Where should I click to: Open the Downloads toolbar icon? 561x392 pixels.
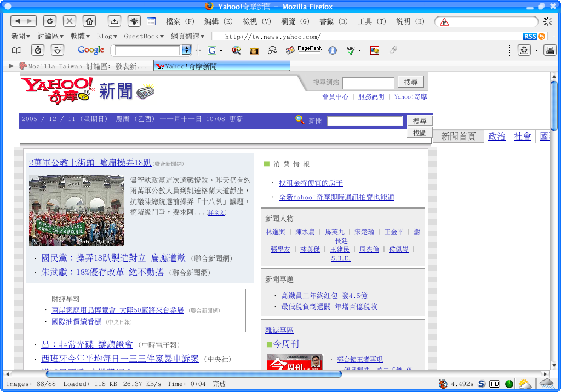[x=114, y=21]
